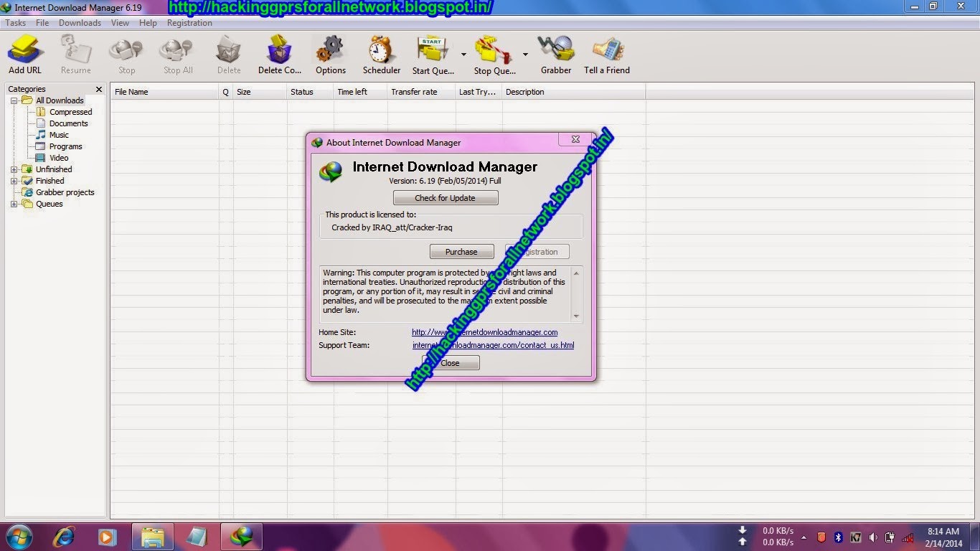
Task: Open the View menu
Action: pyautogui.click(x=120, y=23)
